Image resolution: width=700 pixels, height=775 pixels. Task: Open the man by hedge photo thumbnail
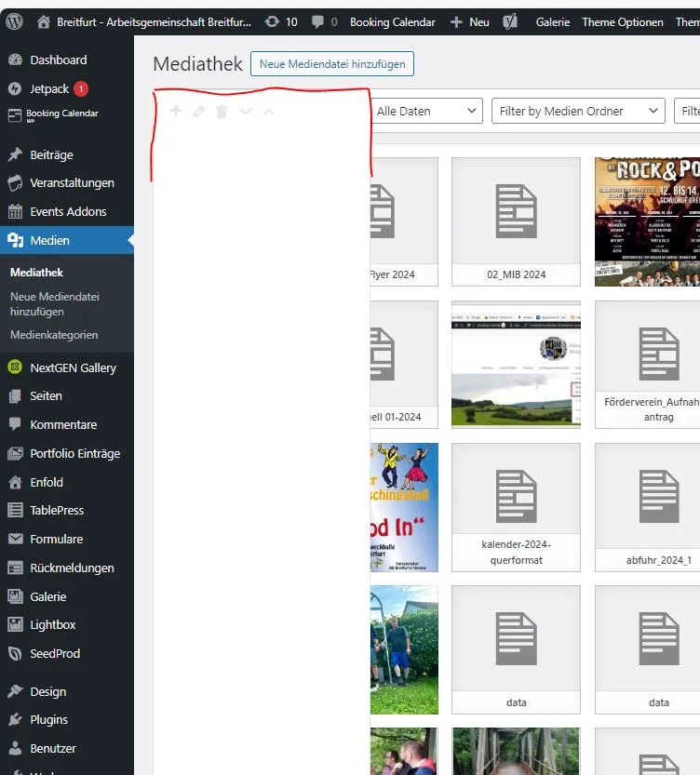(x=404, y=650)
